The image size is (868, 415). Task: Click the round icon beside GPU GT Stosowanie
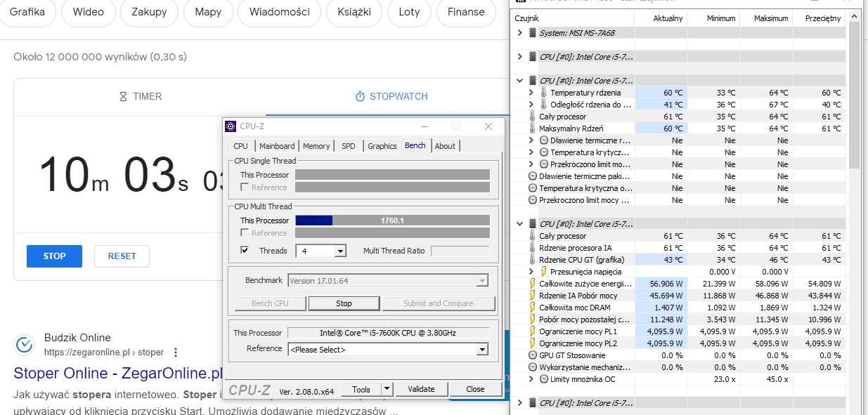[532, 355]
